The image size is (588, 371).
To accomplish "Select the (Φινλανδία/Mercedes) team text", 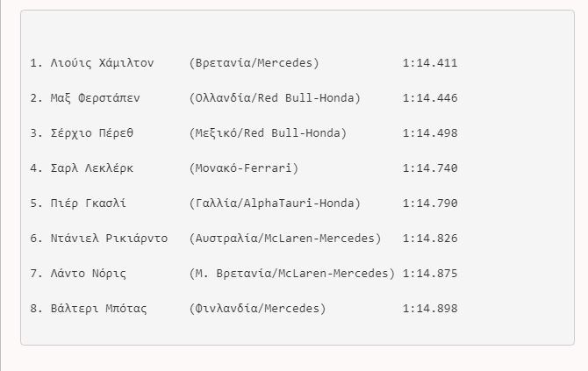I will tap(256, 309).
